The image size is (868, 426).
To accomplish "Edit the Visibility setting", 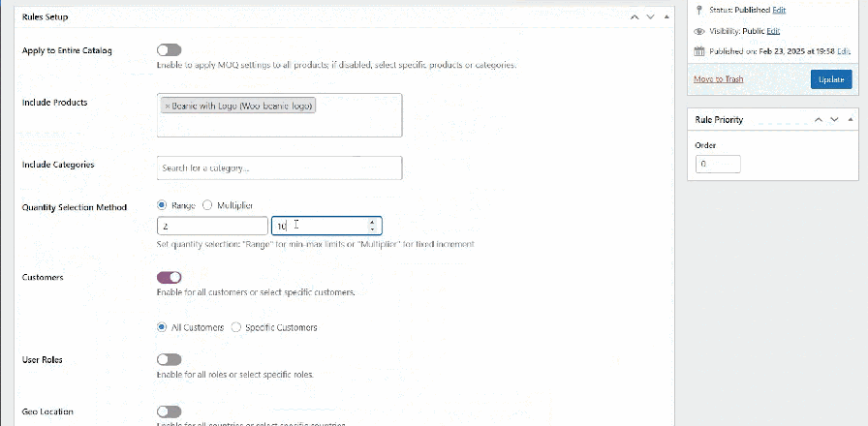I will coord(773,31).
